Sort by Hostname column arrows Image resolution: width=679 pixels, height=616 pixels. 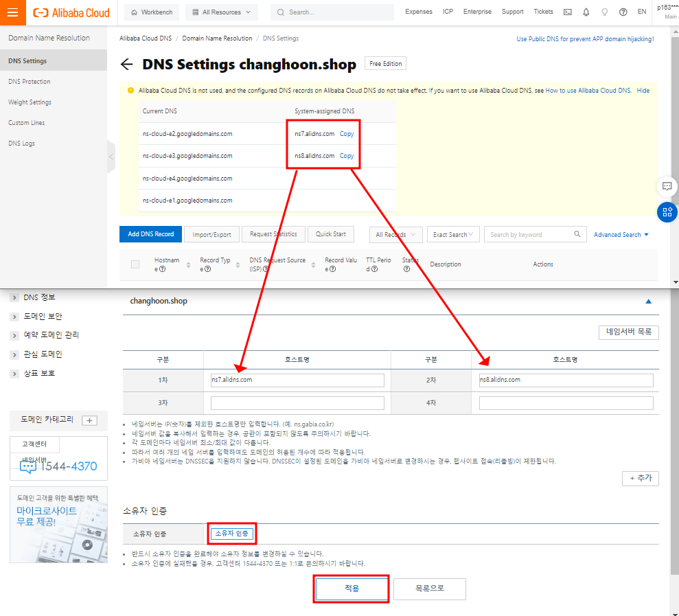tap(188, 264)
